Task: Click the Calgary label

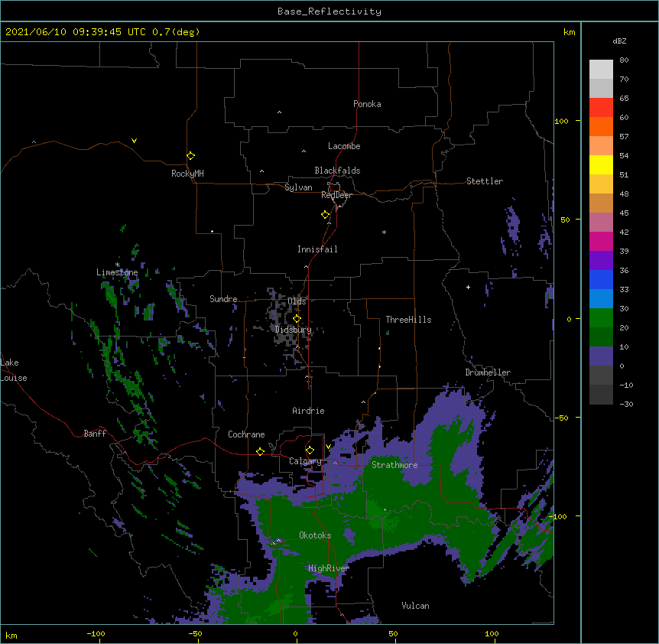Action: pos(305,461)
